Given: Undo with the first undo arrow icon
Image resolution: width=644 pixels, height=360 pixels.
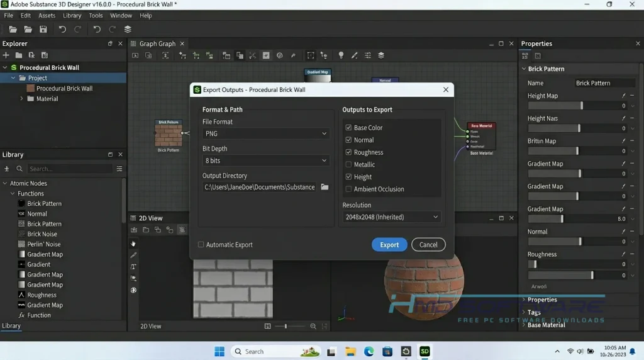Looking at the screenshot, I should click(62, 29).
